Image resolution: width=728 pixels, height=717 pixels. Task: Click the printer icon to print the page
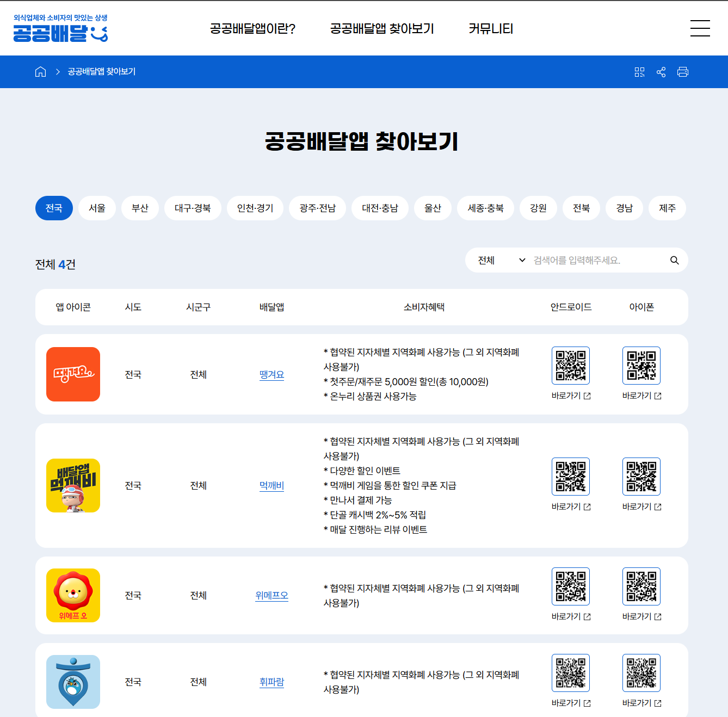coord(683,71)
